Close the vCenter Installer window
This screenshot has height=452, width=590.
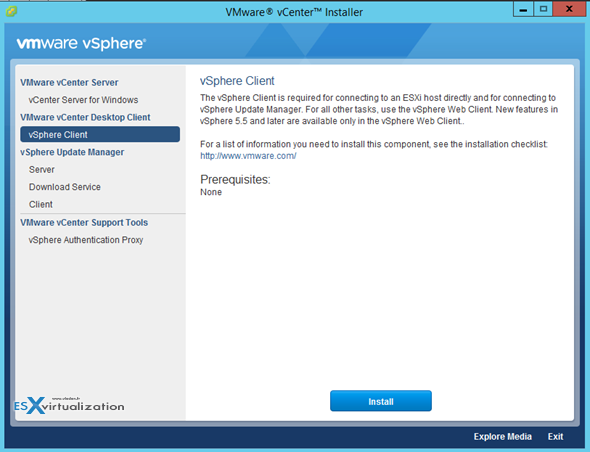569,9
